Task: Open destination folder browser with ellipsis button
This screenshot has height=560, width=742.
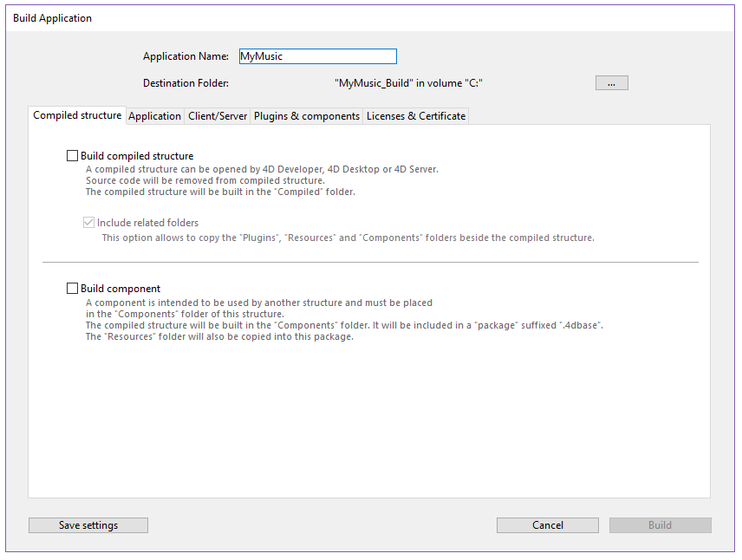Action: pos(611,83)
